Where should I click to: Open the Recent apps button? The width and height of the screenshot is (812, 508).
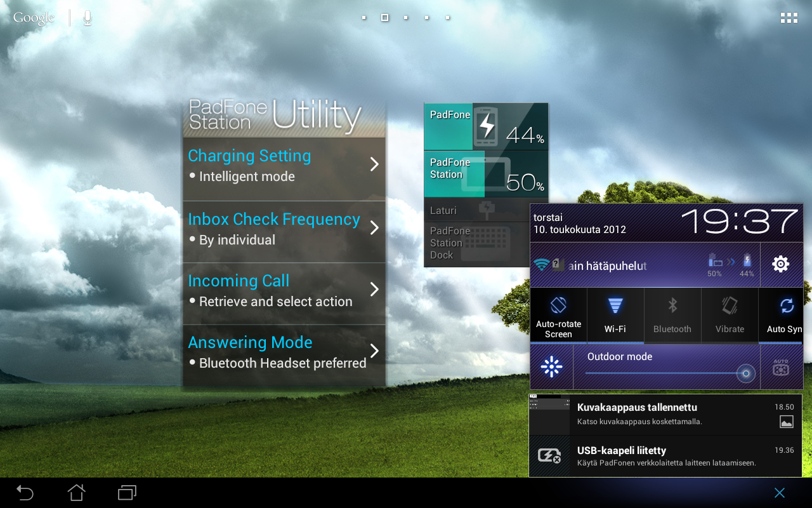[x=128, y=492]
